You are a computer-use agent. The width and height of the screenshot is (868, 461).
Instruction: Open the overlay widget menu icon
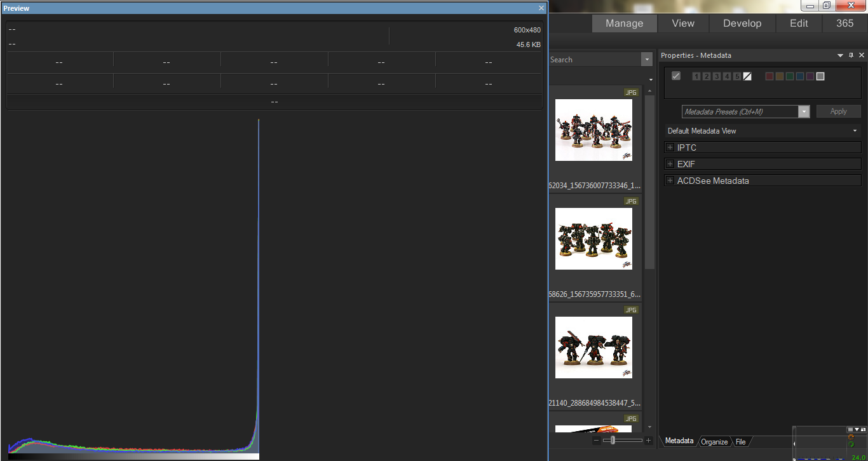pos(851,430)
